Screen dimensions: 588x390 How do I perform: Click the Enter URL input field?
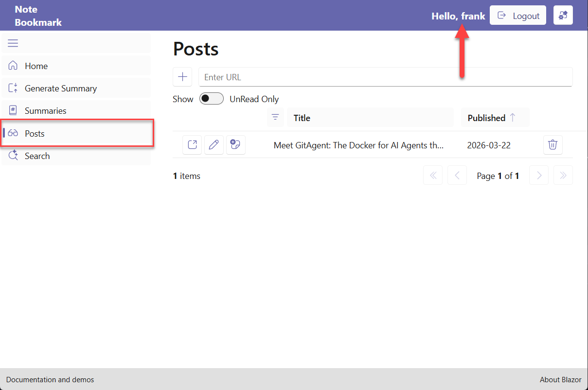[385, 77]
